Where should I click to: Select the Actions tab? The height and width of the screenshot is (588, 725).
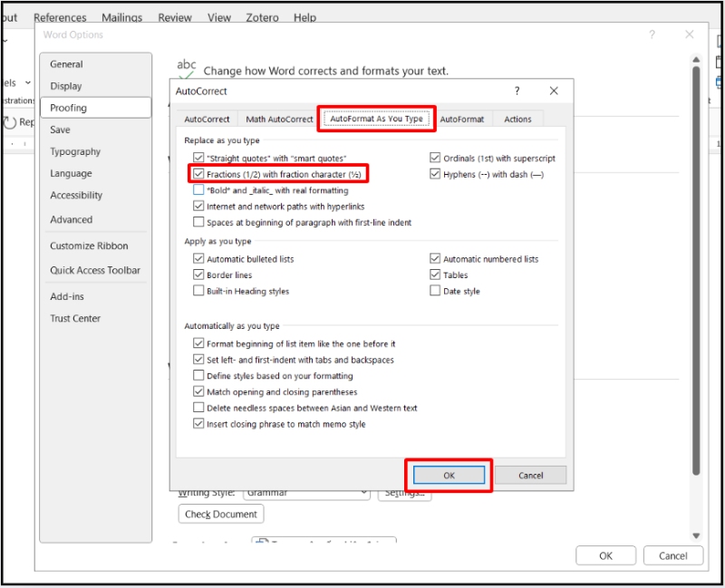click(516, 119)
